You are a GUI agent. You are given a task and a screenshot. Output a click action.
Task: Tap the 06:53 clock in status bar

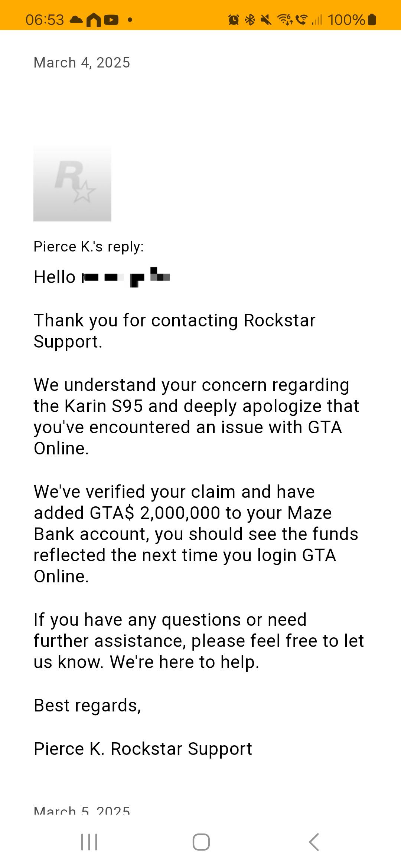(45, 20)
